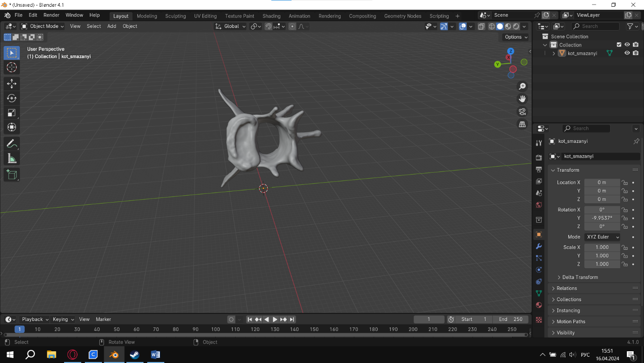The height and width of the screenshot is (363, 644).
Task: Toggle the lock on Location X
Action: coord(625,183)
